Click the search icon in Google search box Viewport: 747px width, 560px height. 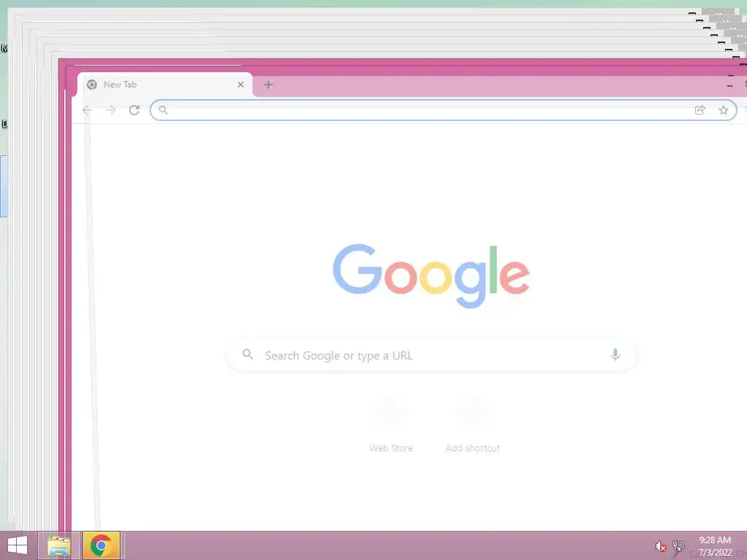click(247, 354)
